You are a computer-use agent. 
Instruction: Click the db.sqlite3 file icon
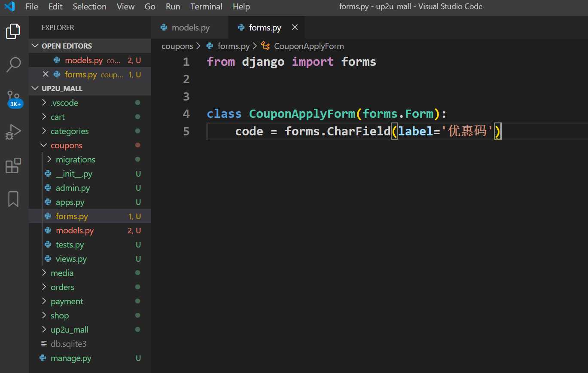(44, 344)
